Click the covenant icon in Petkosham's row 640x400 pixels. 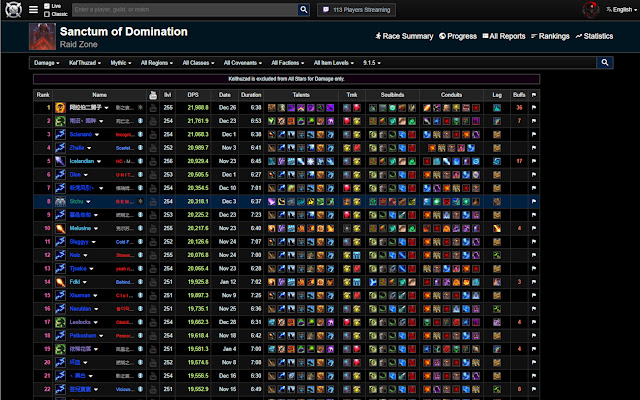[x=140, y=336]
